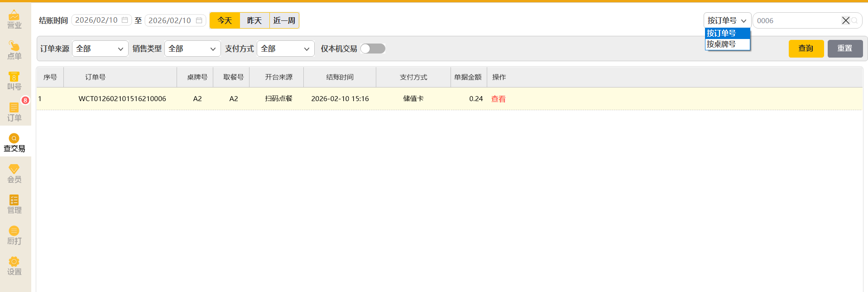Image resolution: width=868 pixels, height=292 pixels.
Task: Expand the 订单来源 dropdown
Action: 100,49
